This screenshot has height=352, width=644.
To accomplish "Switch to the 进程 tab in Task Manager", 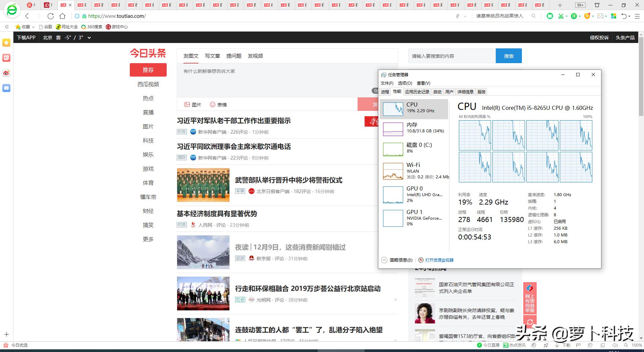I will (385, 92).
